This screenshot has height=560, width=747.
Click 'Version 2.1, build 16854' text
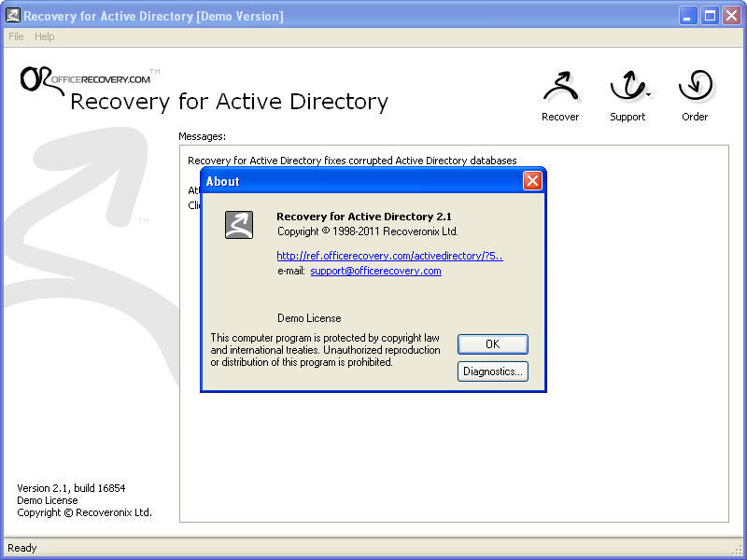coord(71,488)
